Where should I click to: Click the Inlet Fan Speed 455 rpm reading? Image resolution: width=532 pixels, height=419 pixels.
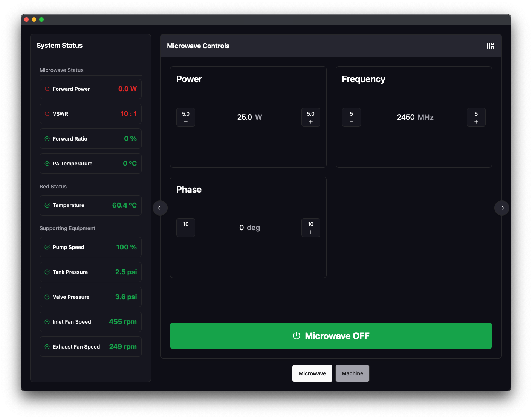123,322
